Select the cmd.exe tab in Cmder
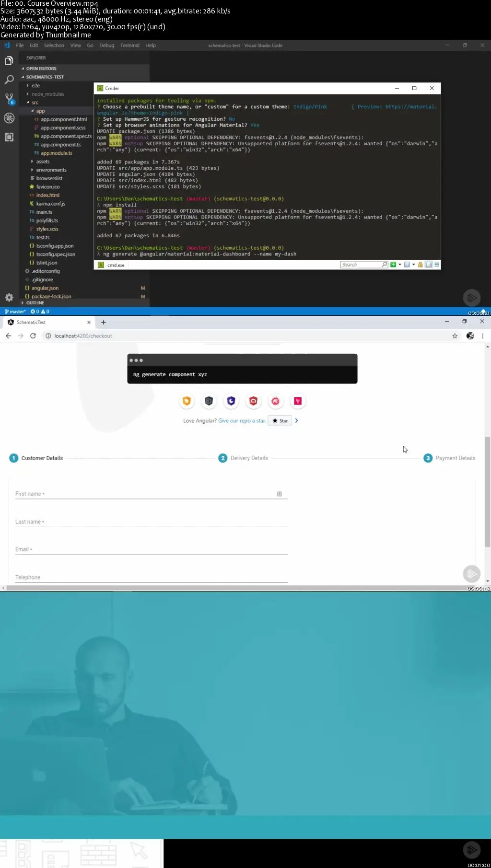 coord(111,265)
